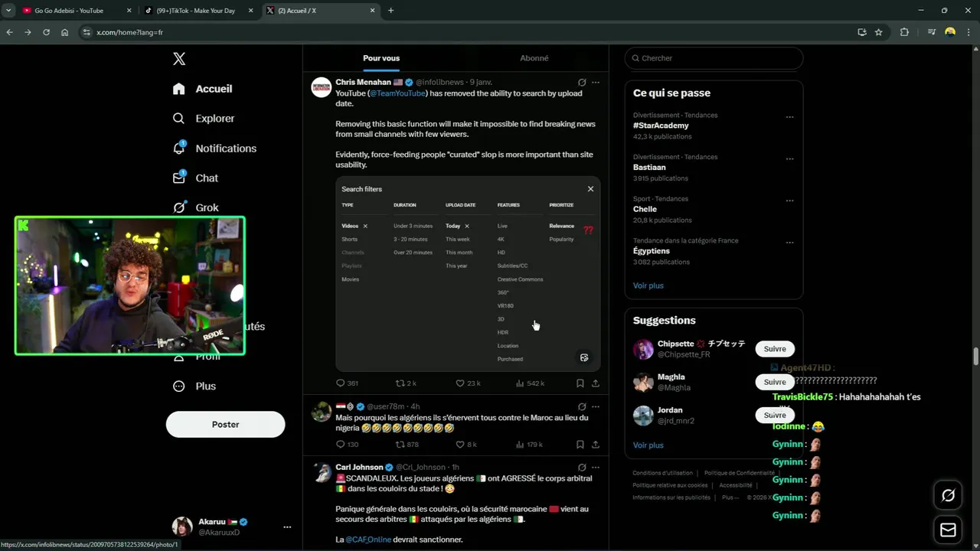This screenshot has width=980, height=551.
Task: Click the browser address bar
Action: click(467, 32)
